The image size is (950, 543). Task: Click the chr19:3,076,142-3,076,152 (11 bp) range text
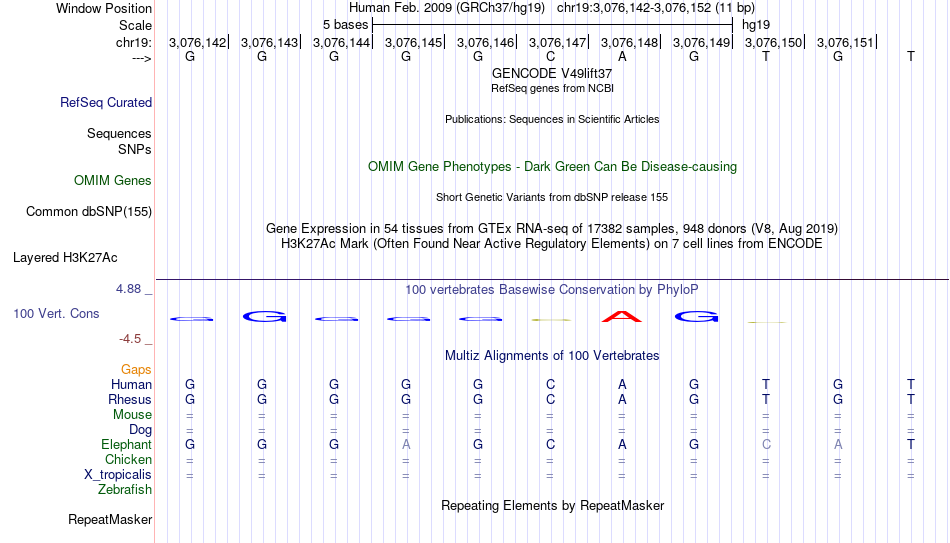click(656, 8)
